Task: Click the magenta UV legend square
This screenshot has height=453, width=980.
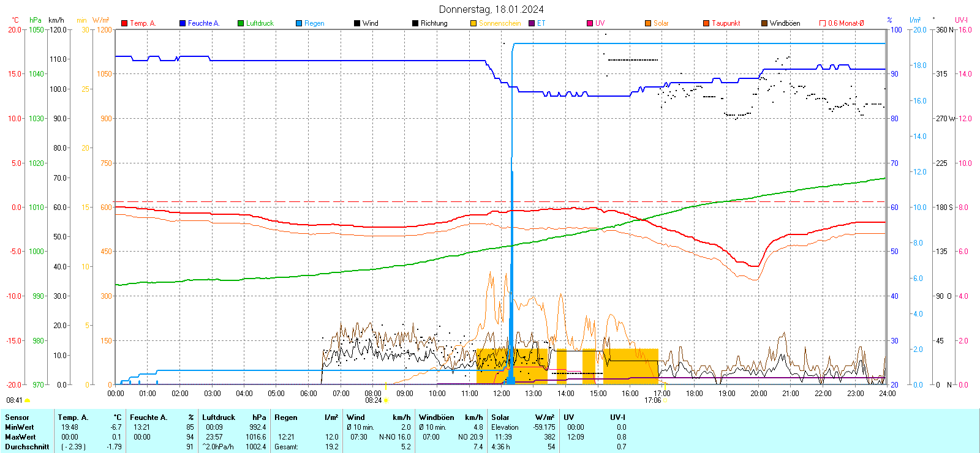Action: [x=590, y=23]
